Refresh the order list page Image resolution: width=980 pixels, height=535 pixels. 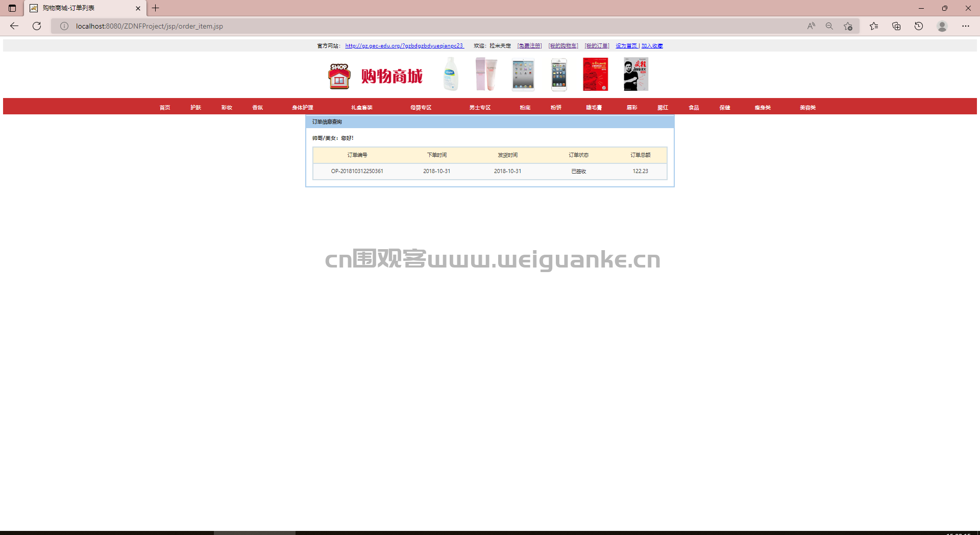coord(37,26)
